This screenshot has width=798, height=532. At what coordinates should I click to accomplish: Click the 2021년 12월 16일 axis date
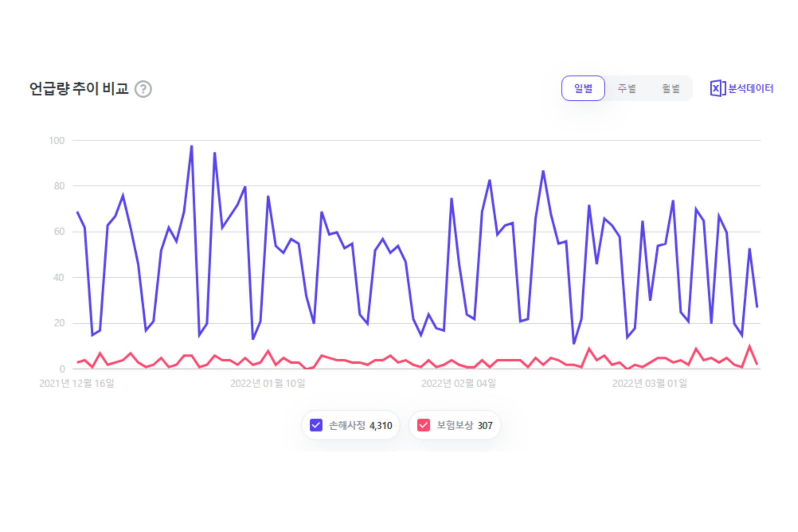pos(76,383)
